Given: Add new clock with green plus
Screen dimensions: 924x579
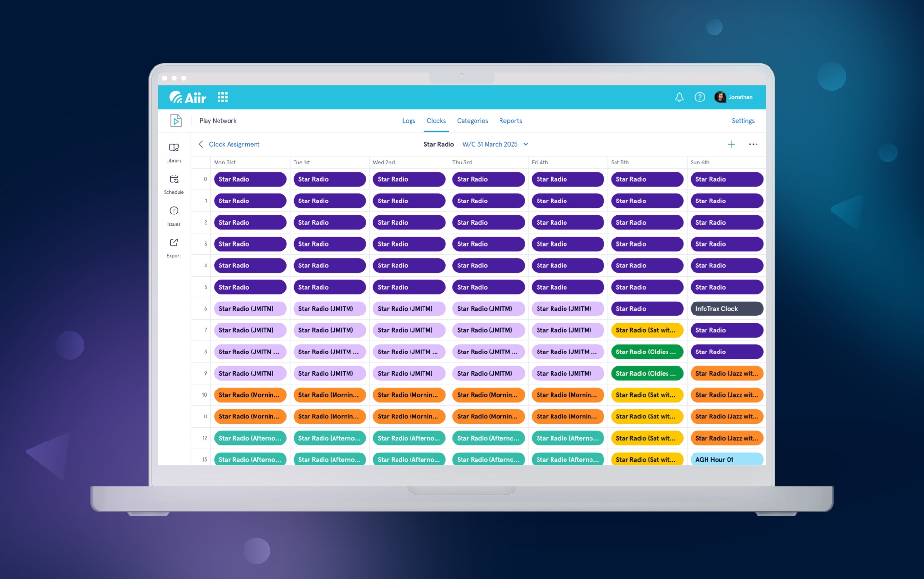Looking at the screenshot, I should [731, 144].
